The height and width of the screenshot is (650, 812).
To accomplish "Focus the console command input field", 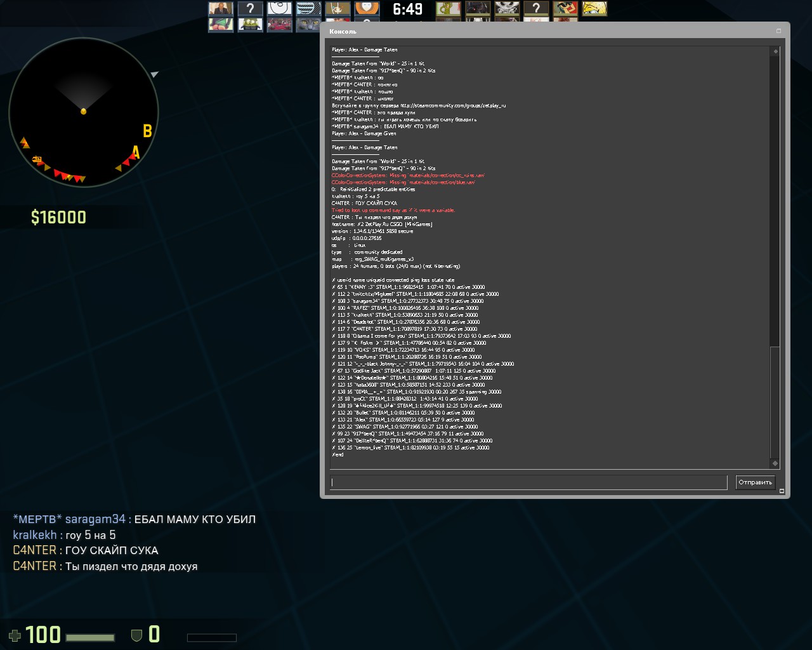I will [528, 482].
